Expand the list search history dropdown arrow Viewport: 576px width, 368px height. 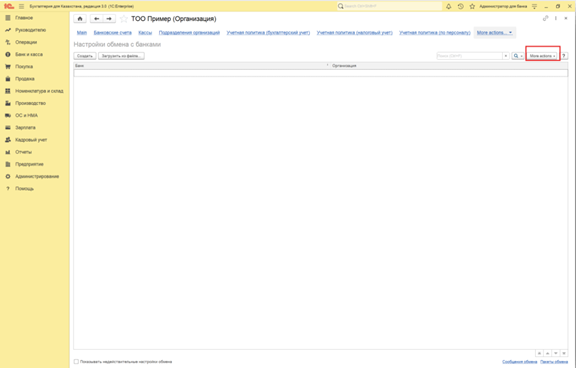click(506, 56)
